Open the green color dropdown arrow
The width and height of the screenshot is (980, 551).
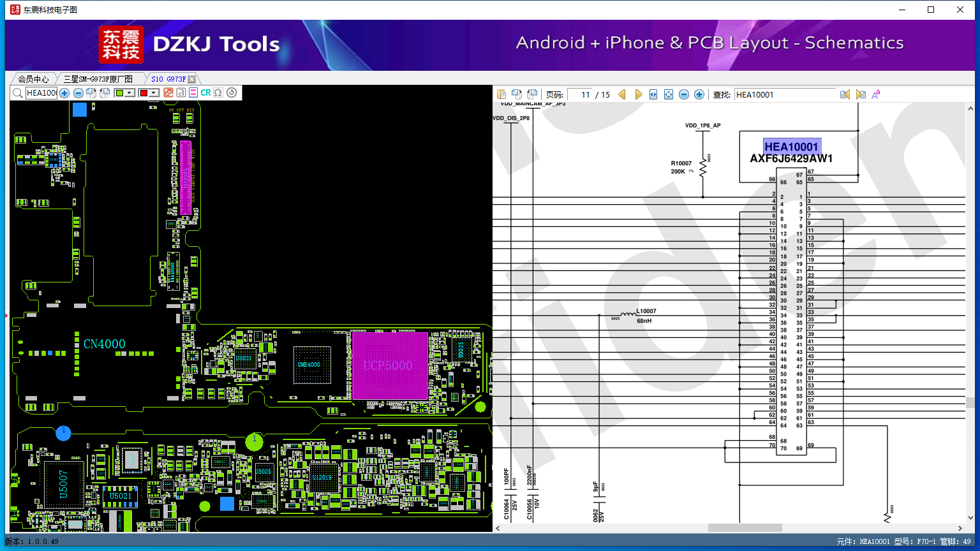coord(130,93)
